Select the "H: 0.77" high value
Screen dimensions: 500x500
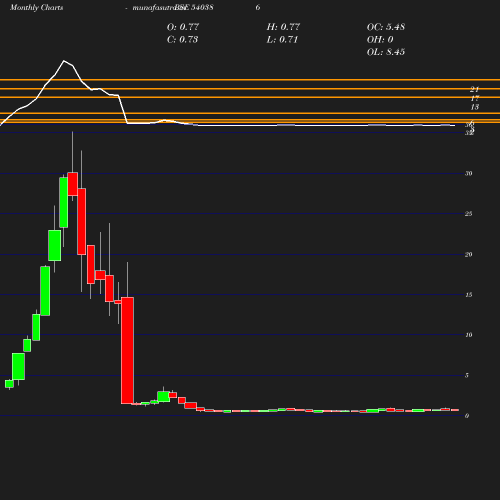pos(283,27)
